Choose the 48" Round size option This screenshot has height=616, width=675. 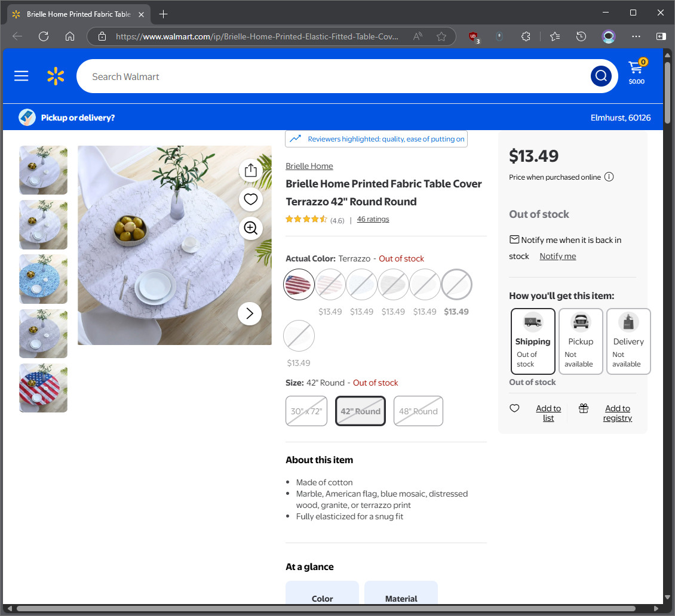[418, 411]
